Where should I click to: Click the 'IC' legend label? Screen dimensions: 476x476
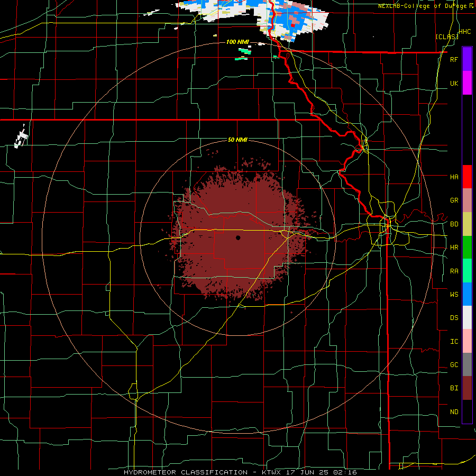[454, 342]
